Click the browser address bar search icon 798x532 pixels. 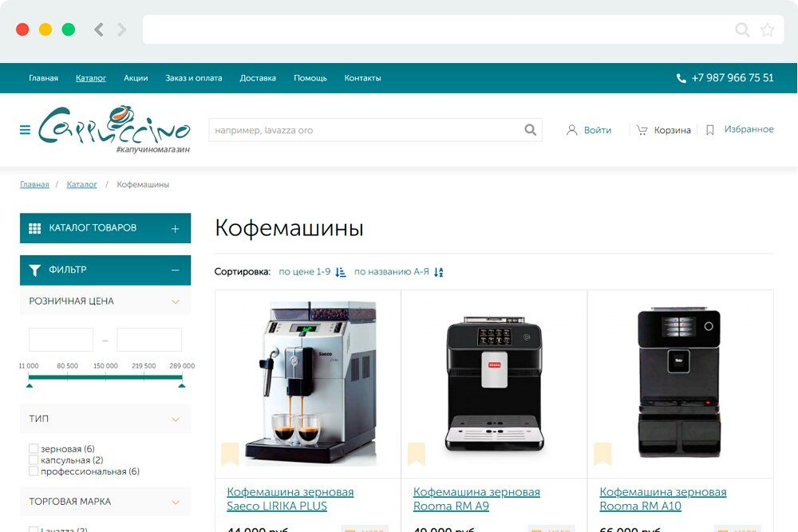[742, 30]
